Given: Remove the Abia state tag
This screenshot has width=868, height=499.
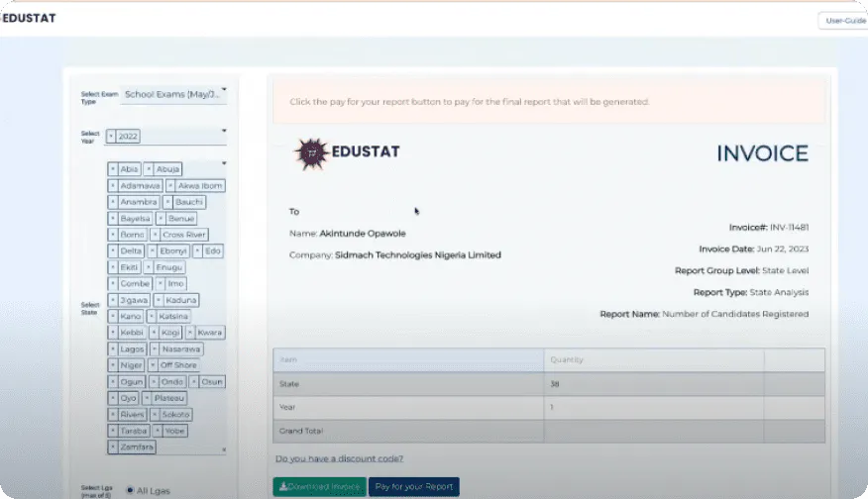Looking at the screenshot, I should pyautogui.click(x=113, y=169).
